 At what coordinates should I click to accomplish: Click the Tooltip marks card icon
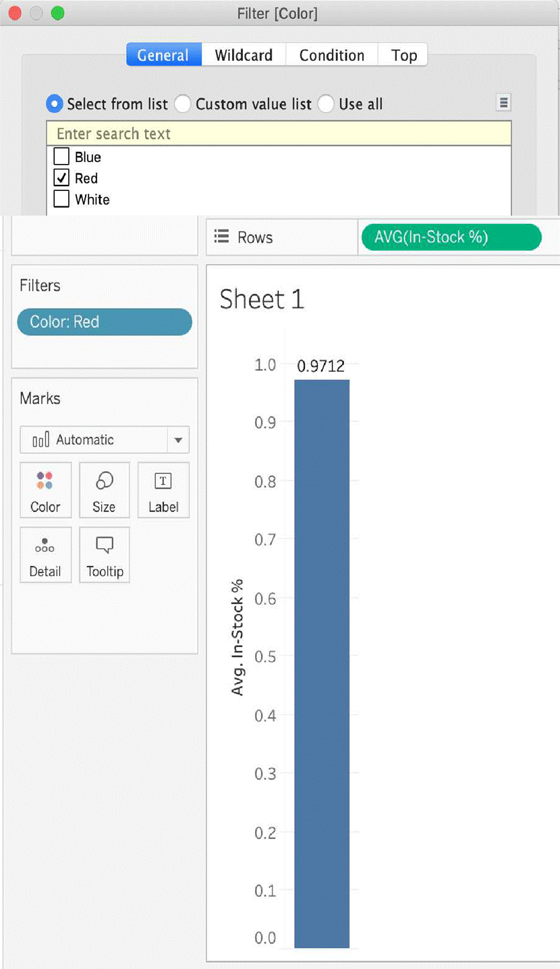click(105, 546)
